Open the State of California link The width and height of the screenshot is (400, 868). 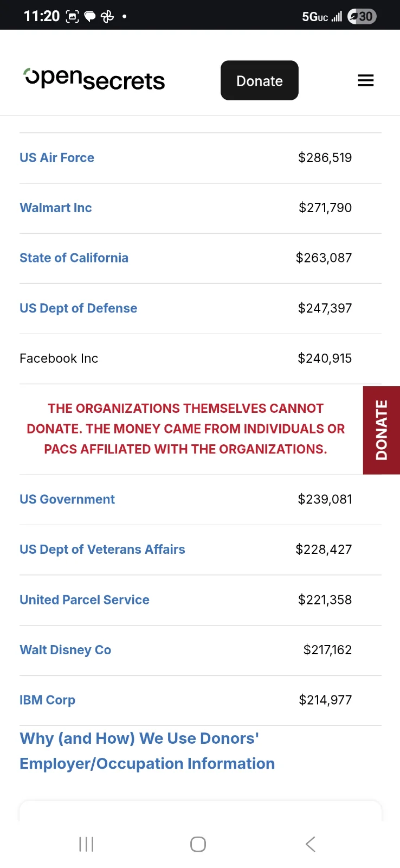pos(74,258)
